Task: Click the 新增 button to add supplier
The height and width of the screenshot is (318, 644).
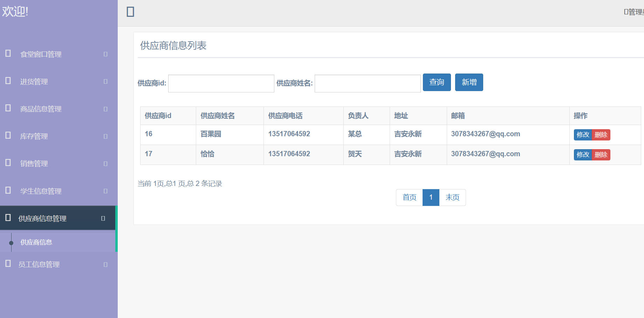Action: click(x=469, y=82)
